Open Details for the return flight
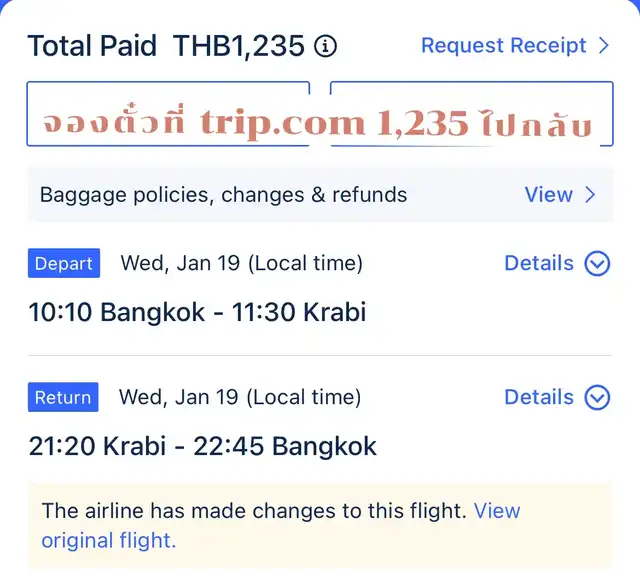Viewport: 640px width, 588px height. (538, 397)
